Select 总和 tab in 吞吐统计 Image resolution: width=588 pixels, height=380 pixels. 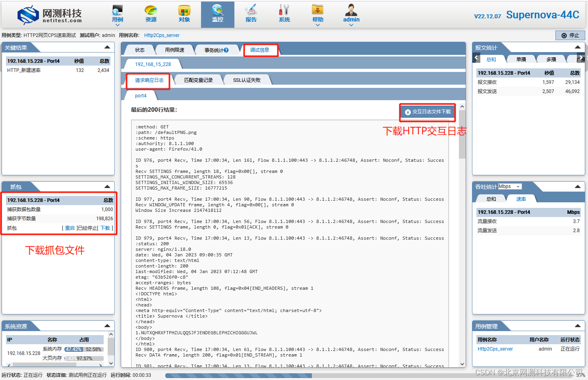(x=491, y=199)
